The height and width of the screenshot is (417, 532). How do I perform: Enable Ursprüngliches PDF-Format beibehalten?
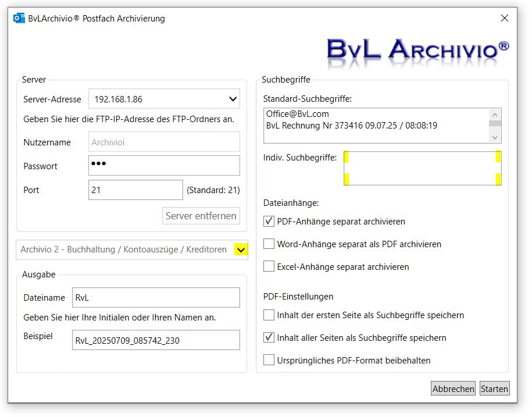[269, 361]
